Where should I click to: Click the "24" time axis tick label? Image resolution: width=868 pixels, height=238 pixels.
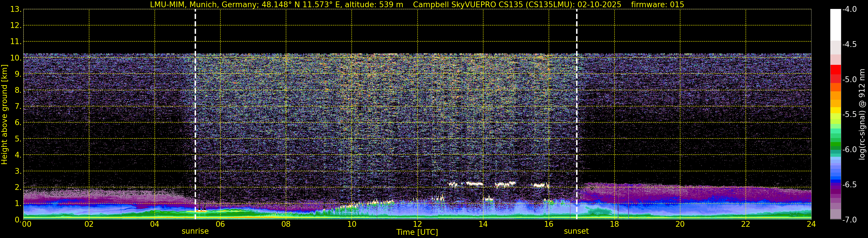pos(811,224)
